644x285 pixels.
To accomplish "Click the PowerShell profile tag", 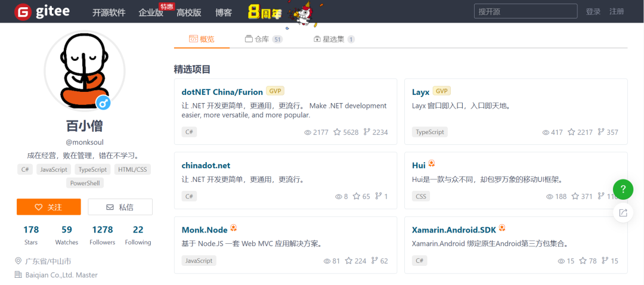I will [x=85, y=182].
